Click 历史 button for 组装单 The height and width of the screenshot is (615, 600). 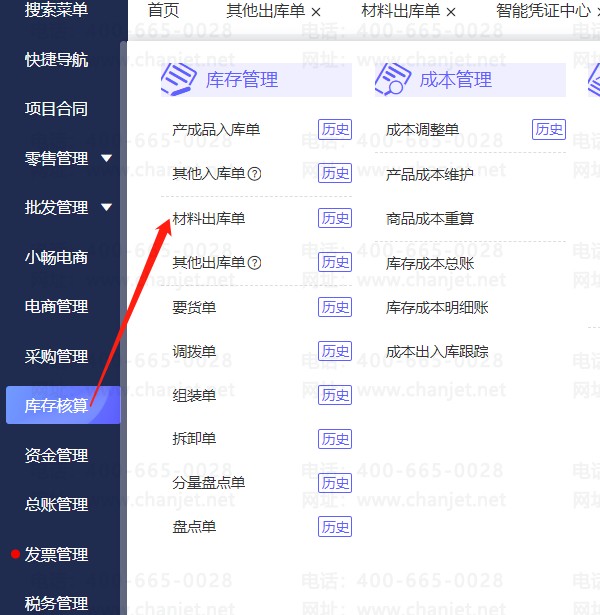(335, 395)
